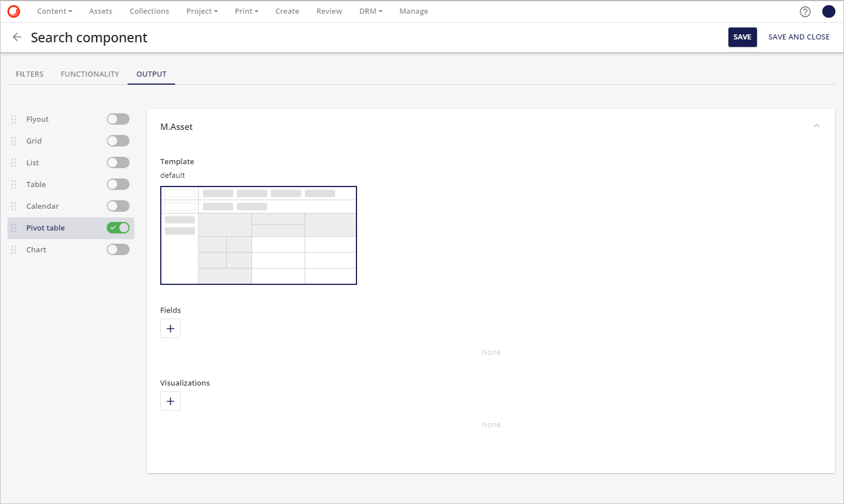Open the help question mark icon
The width and height of the screenshot is (844, 504).
coord(805,11)
